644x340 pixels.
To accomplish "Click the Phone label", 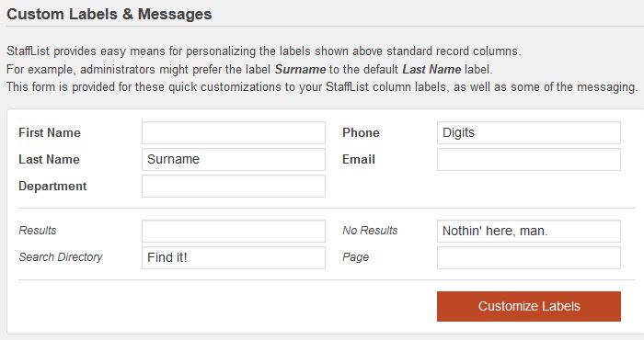I will coord(361,132).
